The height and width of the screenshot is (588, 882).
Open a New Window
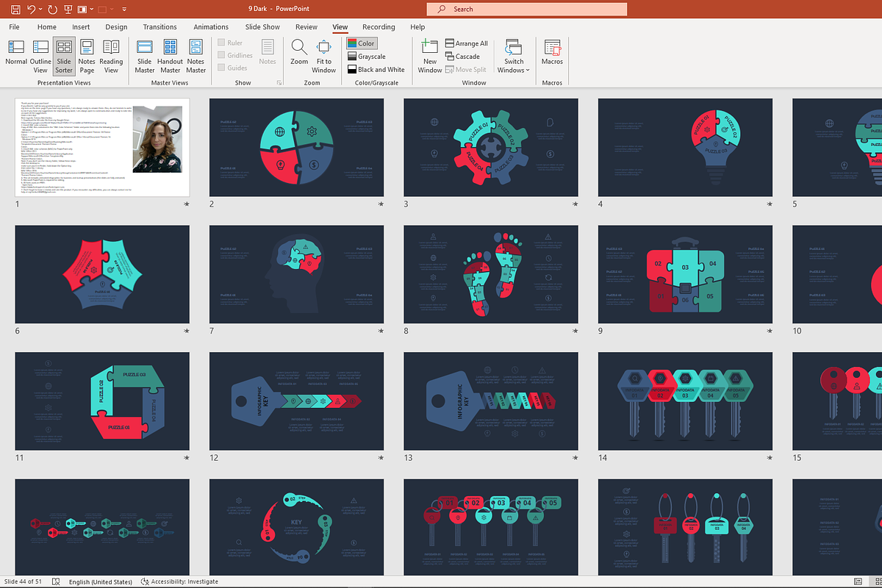[430, 56]
